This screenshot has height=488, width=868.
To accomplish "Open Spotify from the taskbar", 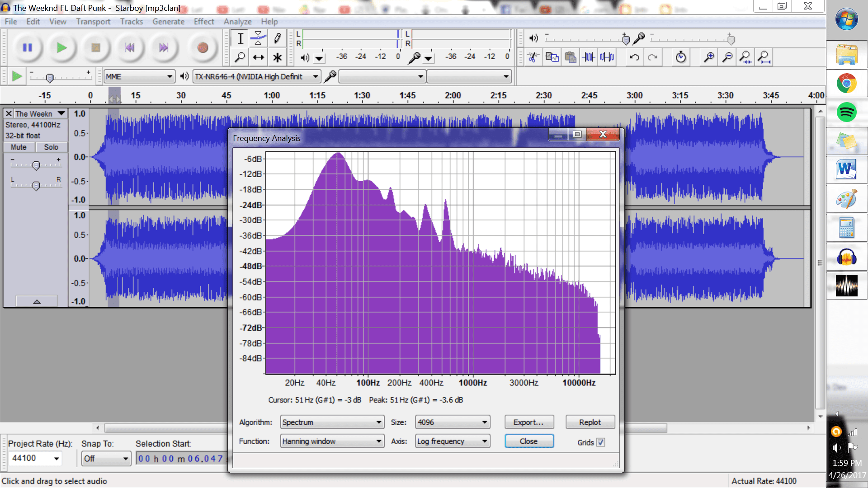I will pyautogui.click(x=846, y=112).
